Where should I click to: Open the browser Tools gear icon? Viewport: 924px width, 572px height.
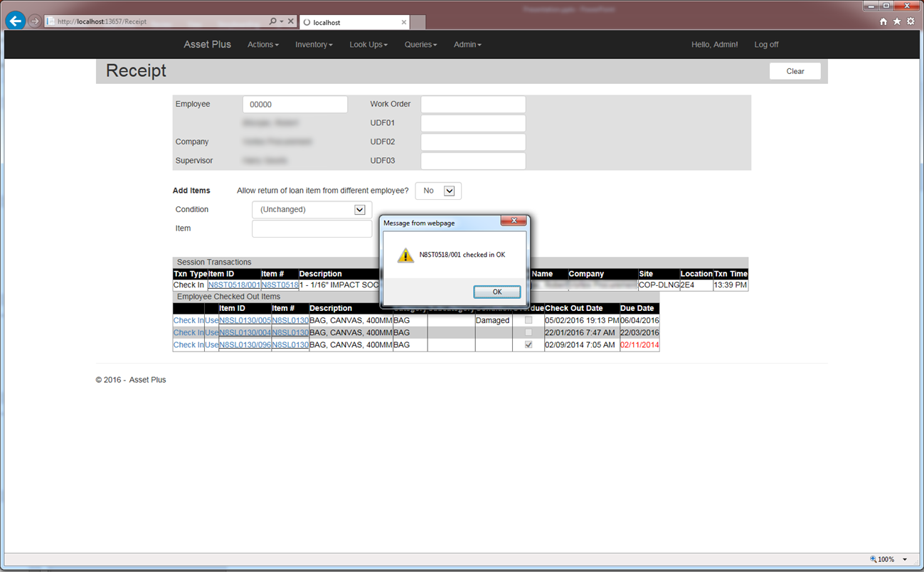(910, 21)
